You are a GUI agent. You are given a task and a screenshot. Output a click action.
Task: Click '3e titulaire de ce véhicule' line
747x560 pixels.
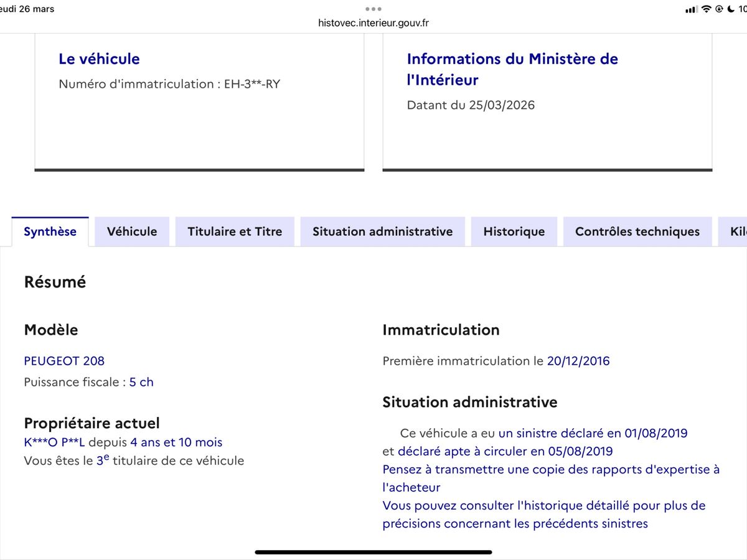pyautogui.click(x=134, y=460)
